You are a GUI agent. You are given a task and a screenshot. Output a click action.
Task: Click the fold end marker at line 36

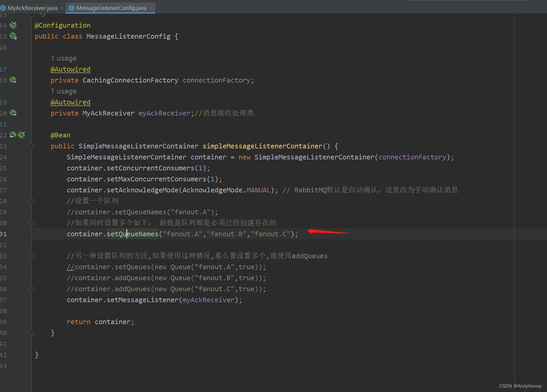(31, 289)
